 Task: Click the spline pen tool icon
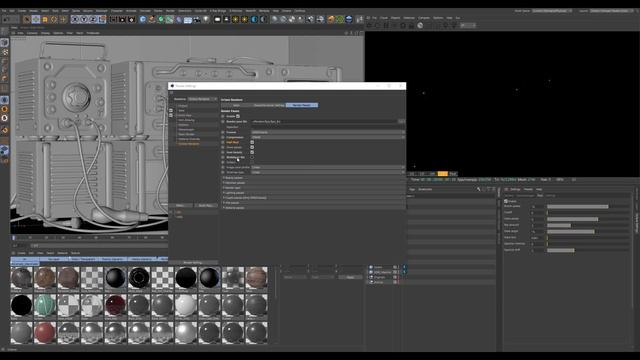tap(152, 19)
